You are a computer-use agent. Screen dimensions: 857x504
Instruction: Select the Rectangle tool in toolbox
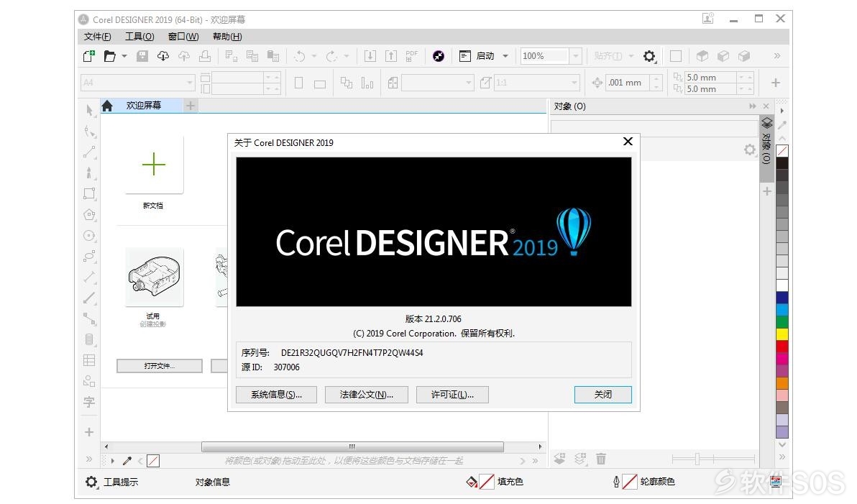tap(89, 193)
